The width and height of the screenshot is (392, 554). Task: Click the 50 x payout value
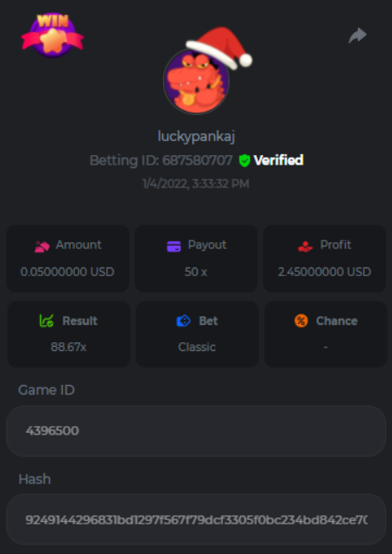(196, 272)
